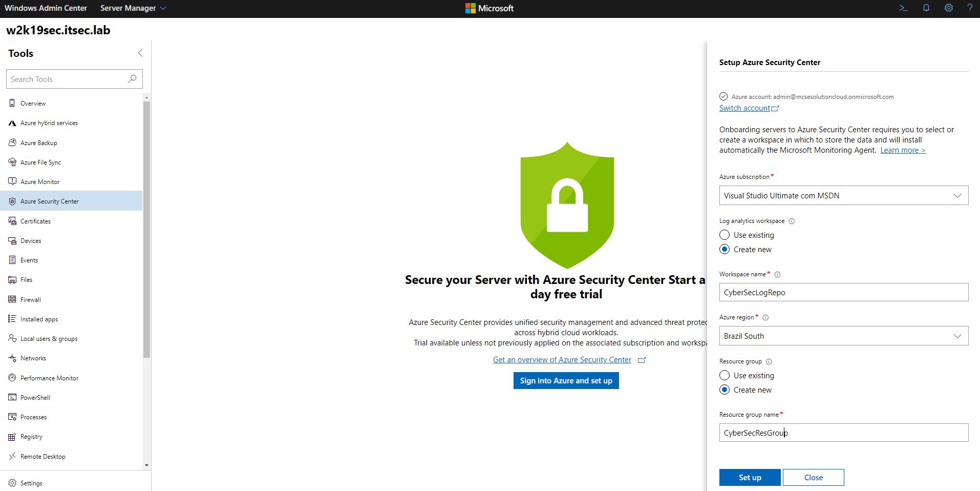Click the search magnifier in Search Tools

pos(132,79)
